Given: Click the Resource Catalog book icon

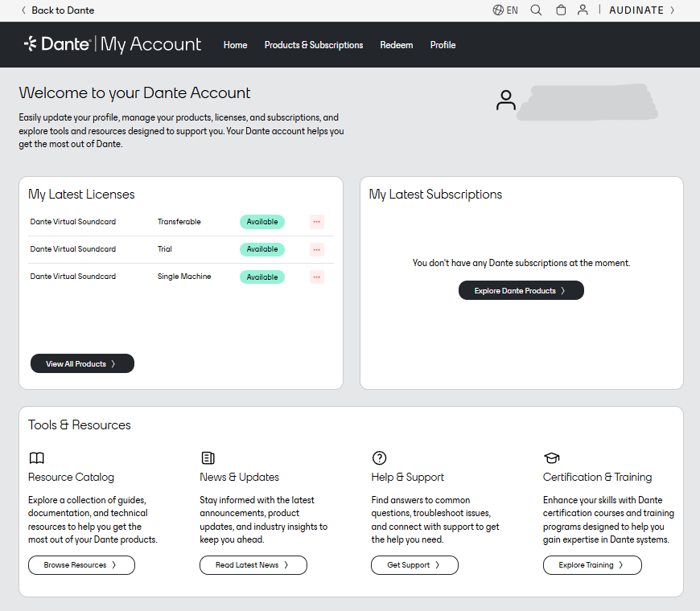Looking at the screenshot, I should tap(36, 457).
